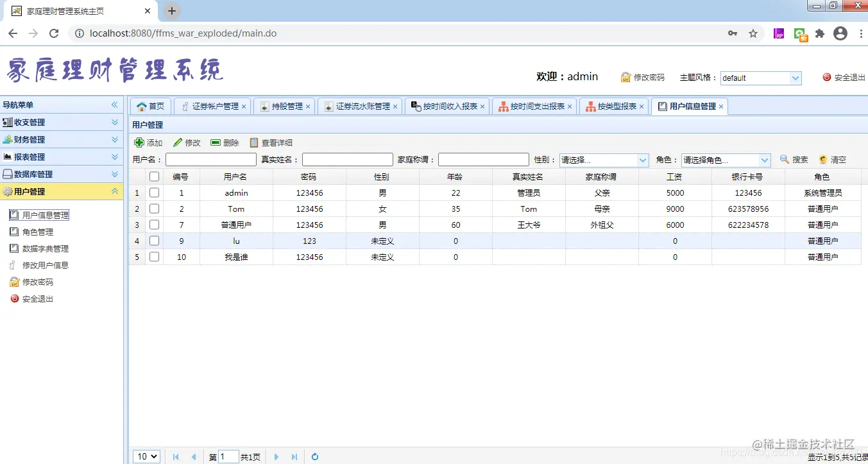Click the green Add (添加) icon
Image resolution: width=868 pixels, height=464 pixels.
coord(139,142)
